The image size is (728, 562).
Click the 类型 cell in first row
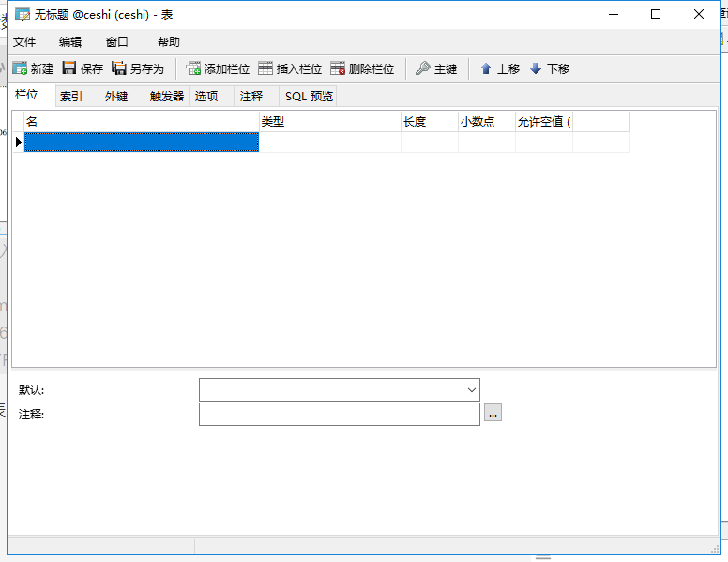[x=330, y=142]
